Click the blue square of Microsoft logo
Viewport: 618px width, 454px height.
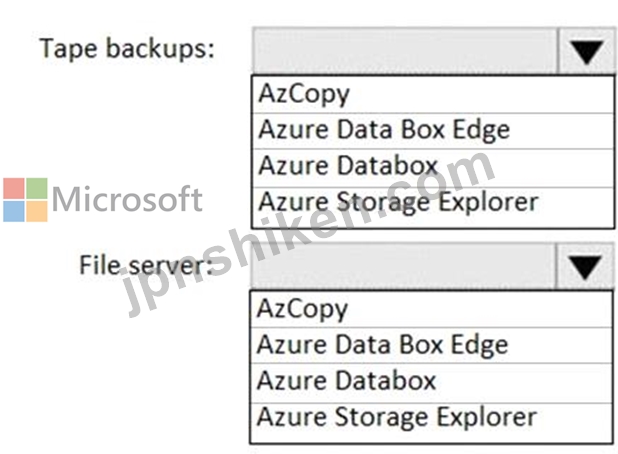[14, 211]
